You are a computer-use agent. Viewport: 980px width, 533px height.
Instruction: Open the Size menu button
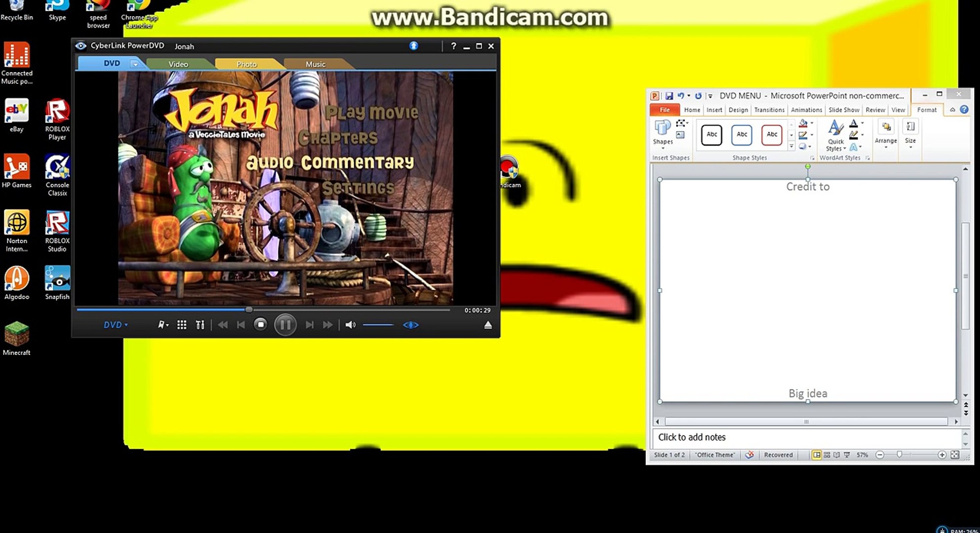click(x=910, y=134)
